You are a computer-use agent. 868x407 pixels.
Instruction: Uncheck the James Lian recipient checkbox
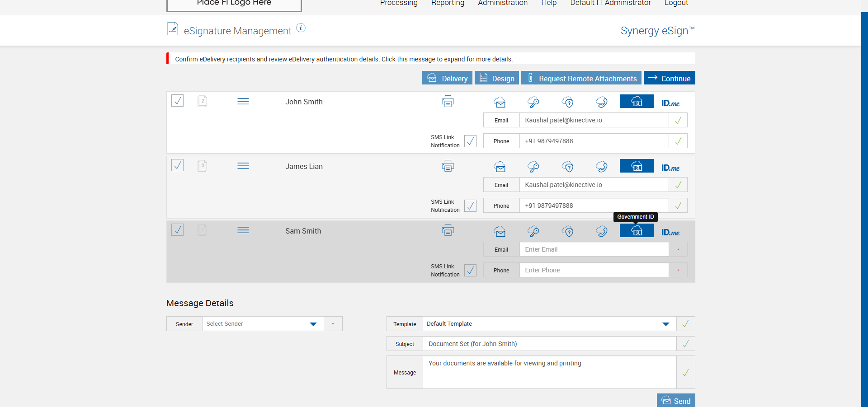[x=178, y=165]
